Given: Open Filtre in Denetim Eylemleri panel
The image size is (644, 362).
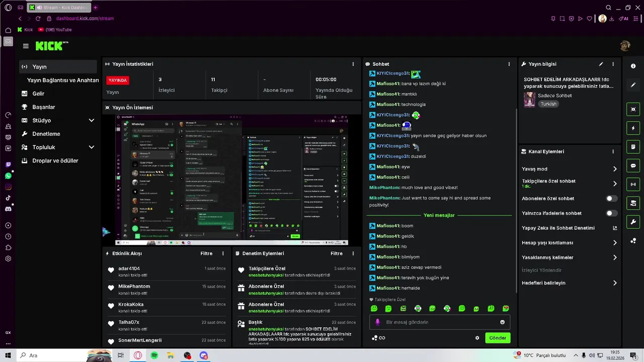Looking at the screenshot, I should pyautogui.click(x=337, y=253).
